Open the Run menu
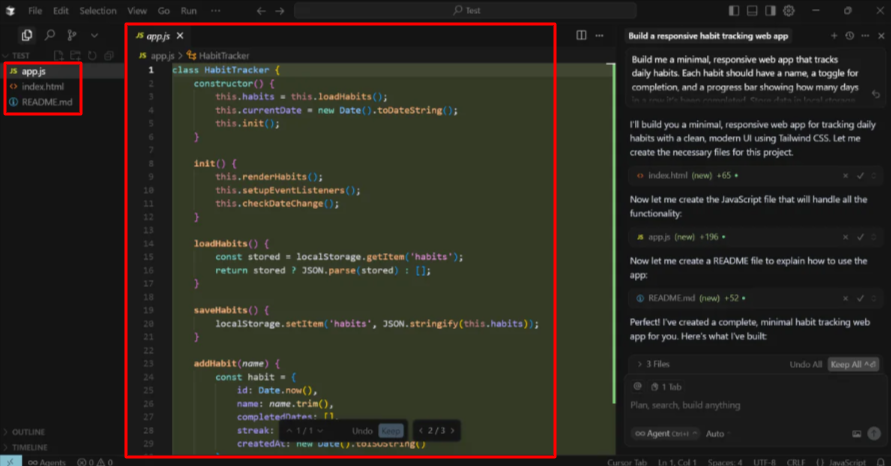Viewport: 891px width, 466px height. [189, 11]
